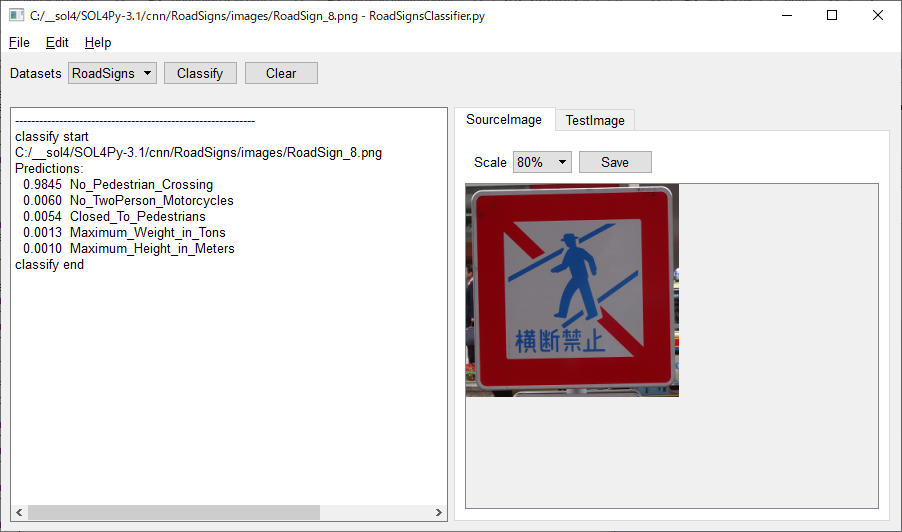Select the Closed_To_Pedestrians prediction line
This screenshot has height=532, width=902.
click(114, 217)
